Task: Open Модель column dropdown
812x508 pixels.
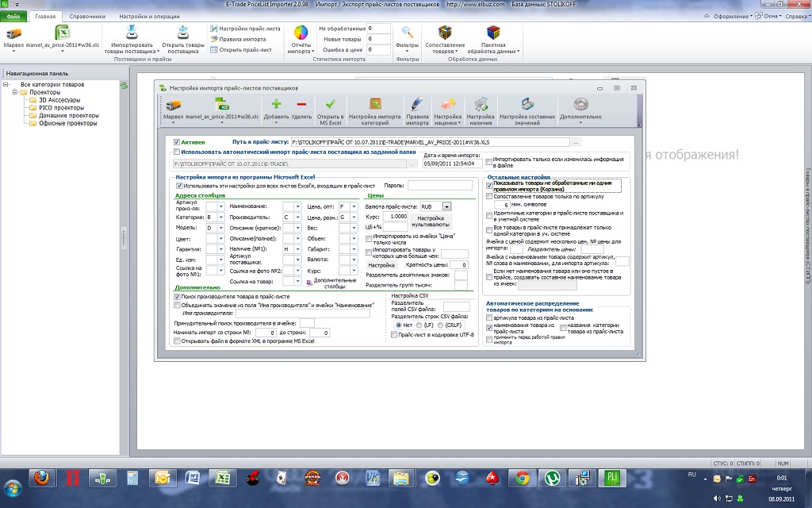Action: (220, 228)
